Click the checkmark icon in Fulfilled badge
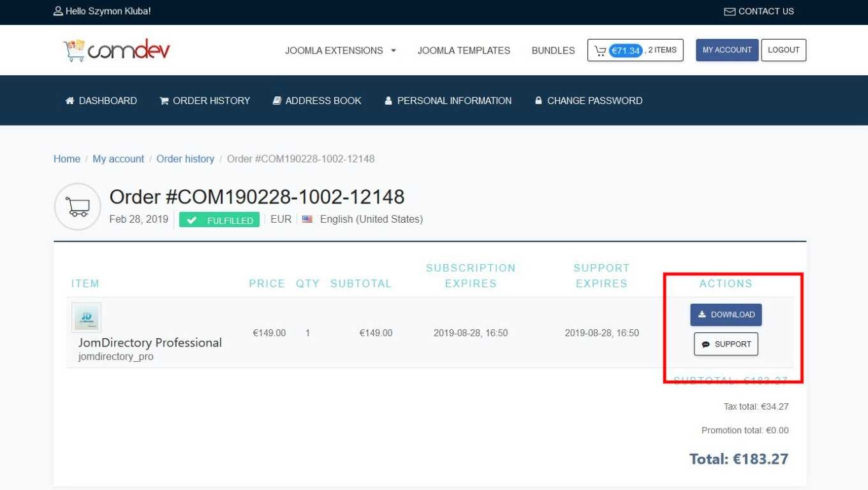This screenshot has height=490, width=868. point(191,220)
